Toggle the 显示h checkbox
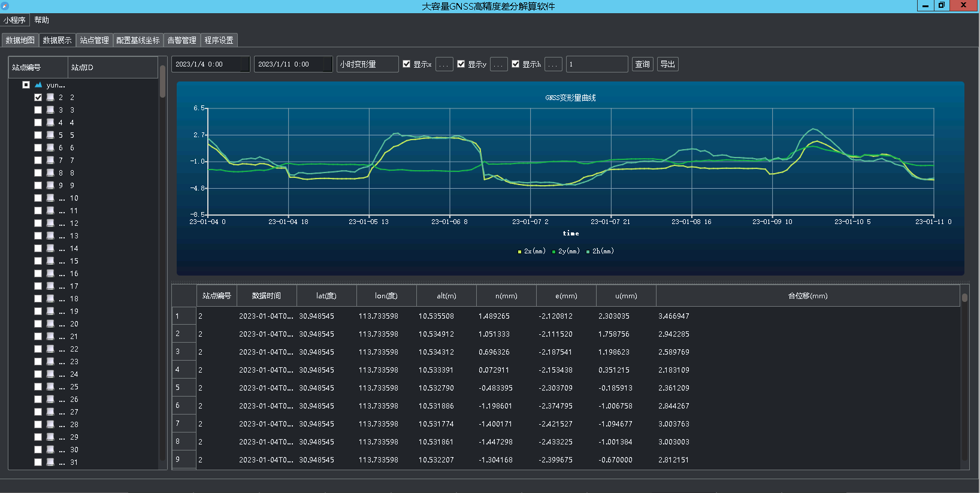This screenshot has height=493, width=980. click(516, 64)
